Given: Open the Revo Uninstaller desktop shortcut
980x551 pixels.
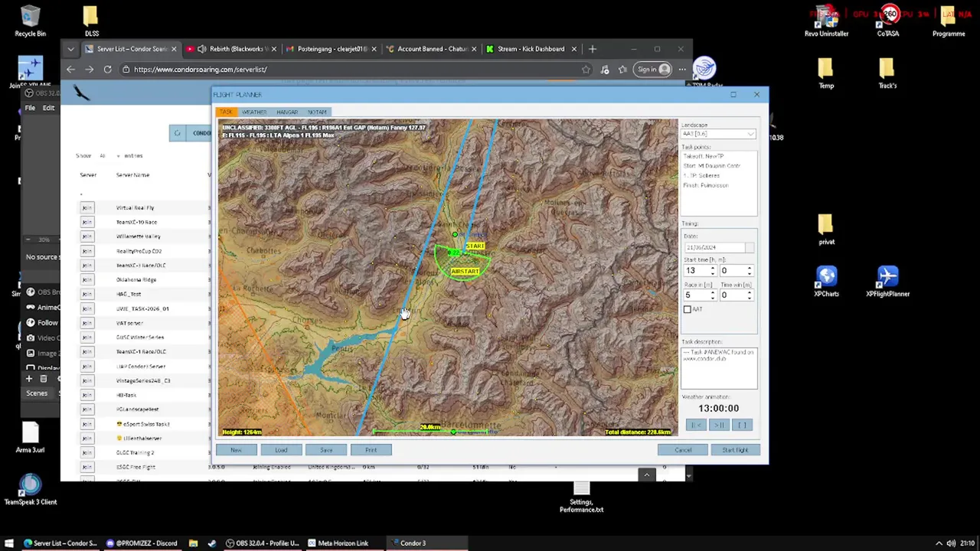Looking at the screenshot, I should click(826, 21).
